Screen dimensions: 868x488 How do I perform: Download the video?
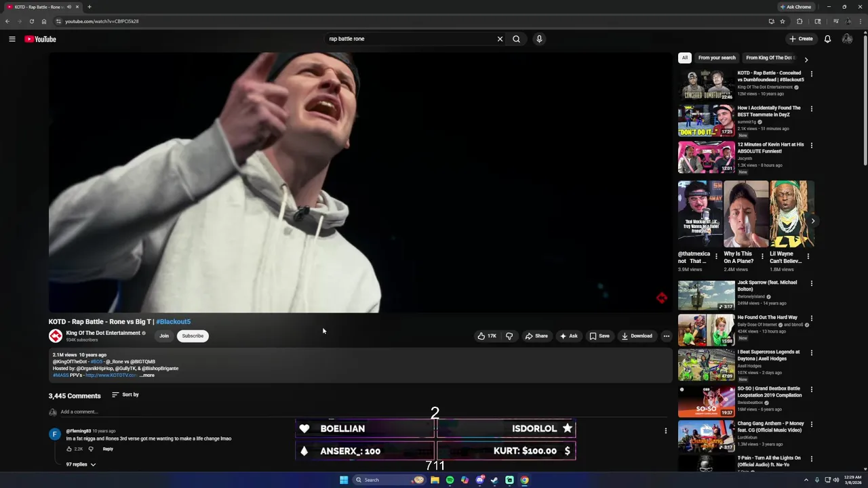(637, 336)
